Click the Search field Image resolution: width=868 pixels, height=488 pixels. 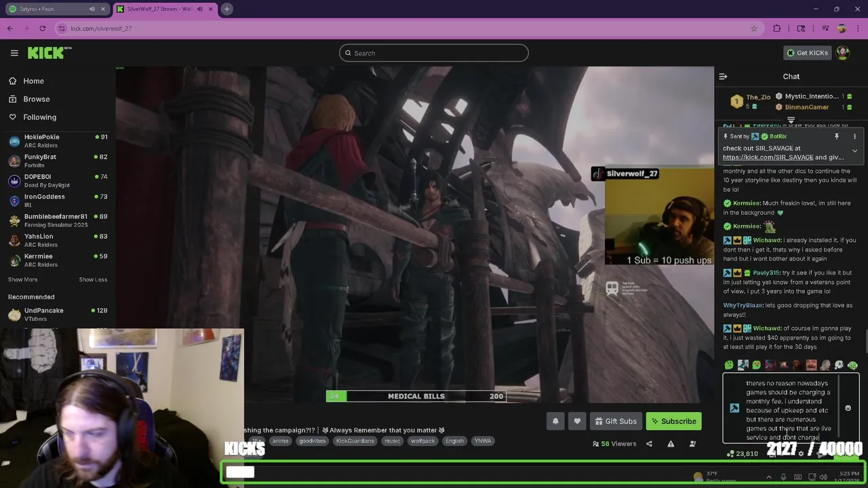434,53
